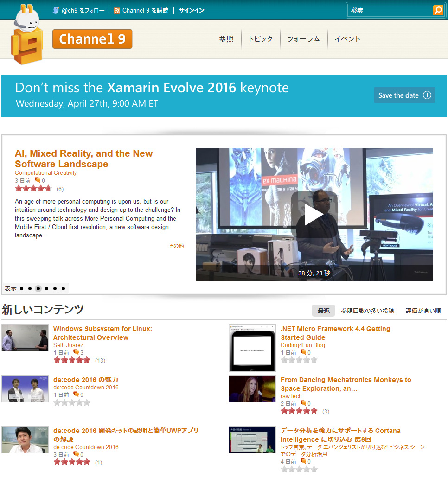Switch to the 最近 tab
Screen dimensions: 448x477
pyautogui.click(x=324, y=311)
